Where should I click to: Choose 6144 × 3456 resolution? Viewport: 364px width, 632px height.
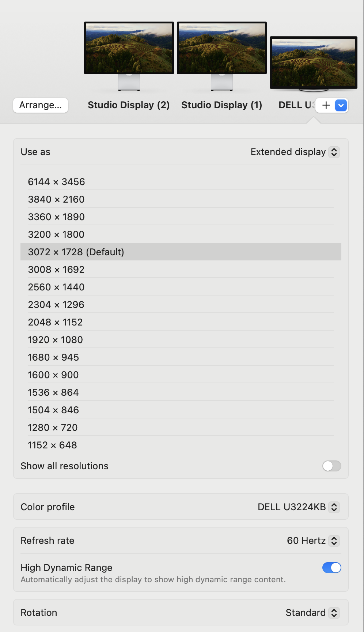57,182
